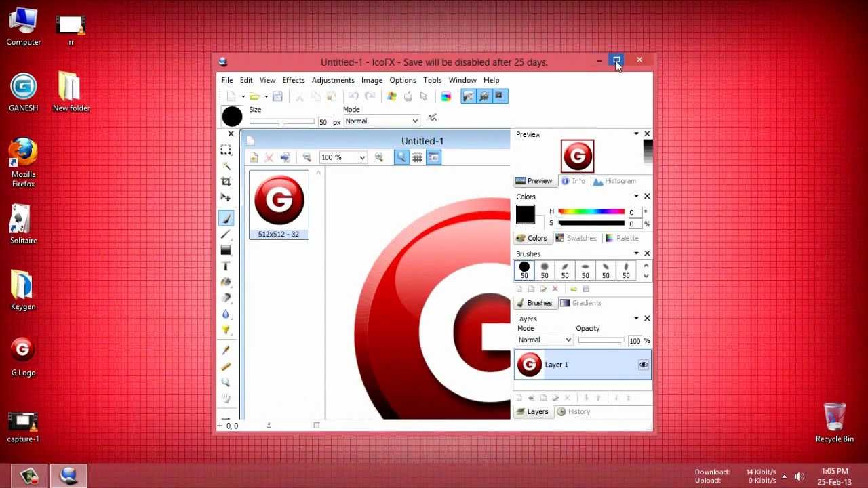Open the layer blend Mode dropdown
Viewport: 868px width, 488px height.
tap(544, 340)
